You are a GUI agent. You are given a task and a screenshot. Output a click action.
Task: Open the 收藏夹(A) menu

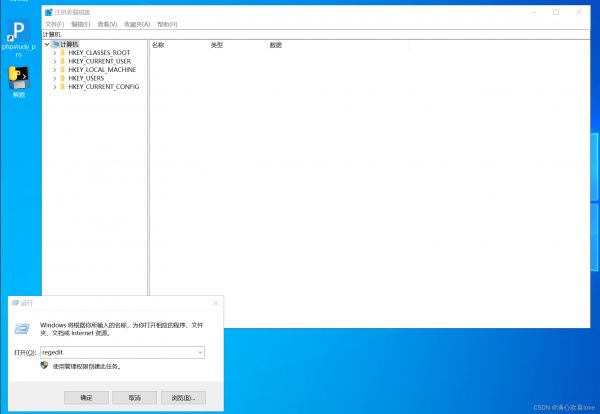(x=137, y=24)
